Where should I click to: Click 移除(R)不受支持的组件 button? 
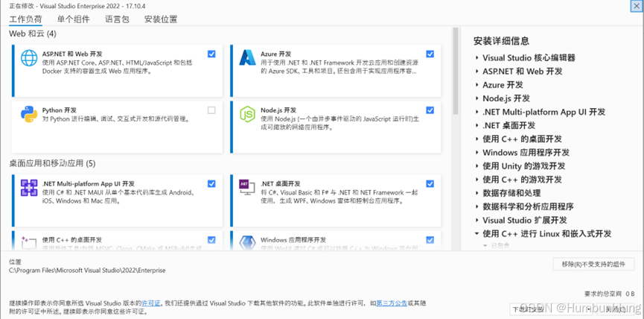pyautogui.click(x=593, y=265)
